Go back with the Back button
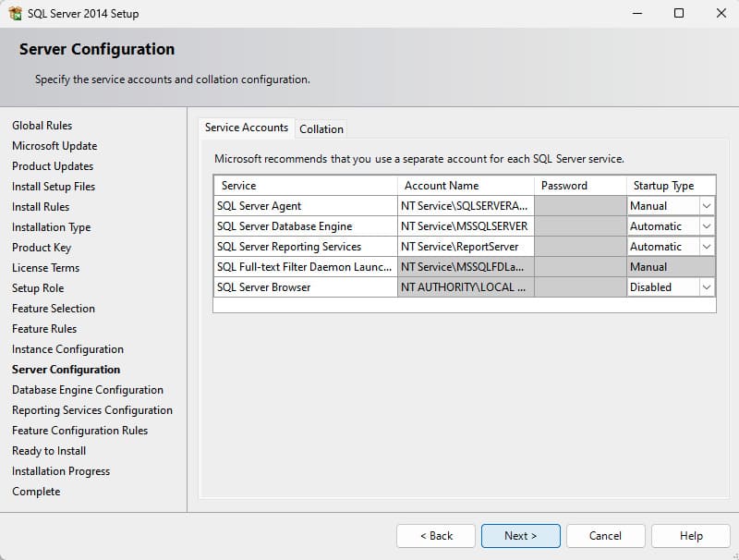Viewport: 739px width, 560px height. pos(436,536)
